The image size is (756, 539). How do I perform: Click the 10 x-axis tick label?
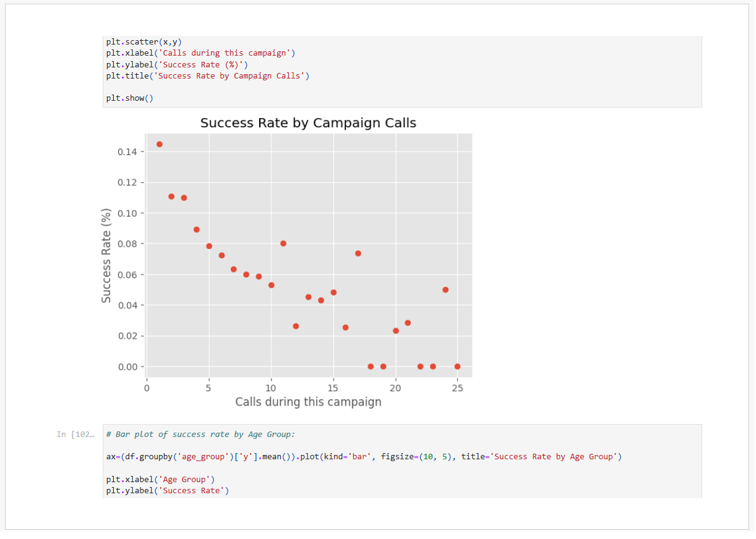pos(271,388)
